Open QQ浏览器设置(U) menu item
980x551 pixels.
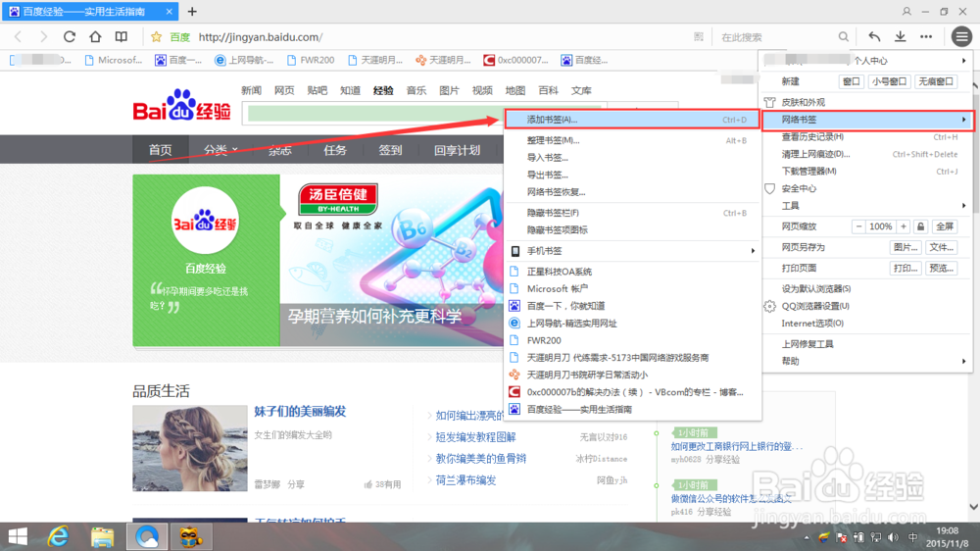[867, 306]
